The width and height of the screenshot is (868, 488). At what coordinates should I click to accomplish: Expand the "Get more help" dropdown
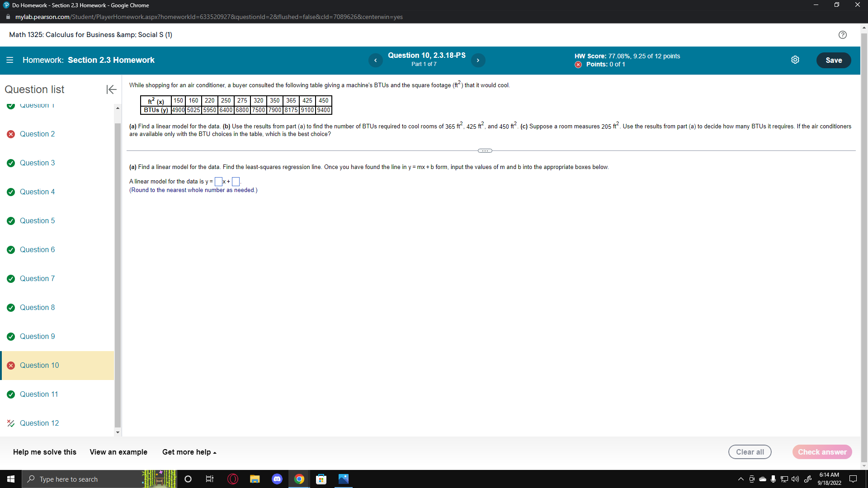coord(189,452)
